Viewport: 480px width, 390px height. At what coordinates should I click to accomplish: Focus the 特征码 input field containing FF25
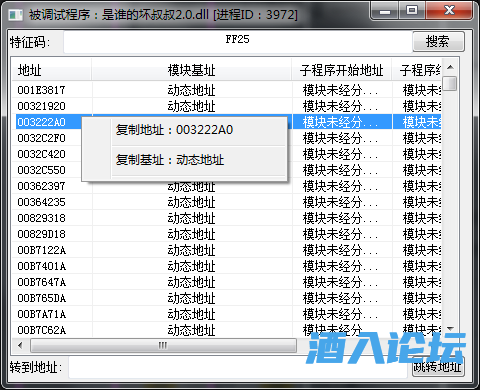(x=237, y=42)
